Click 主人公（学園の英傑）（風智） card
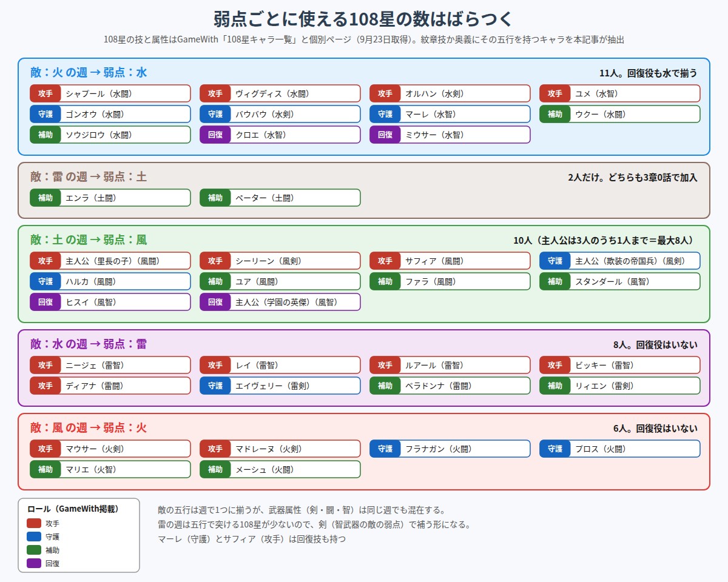 pos(280,302)
